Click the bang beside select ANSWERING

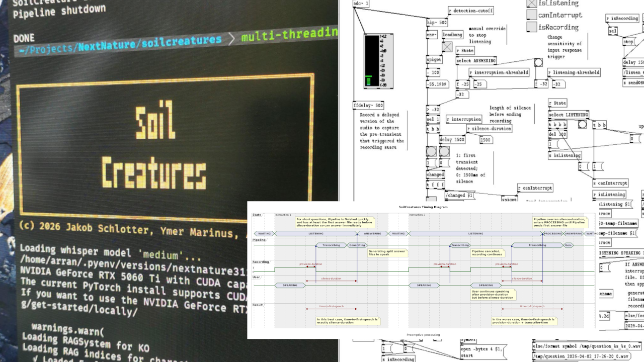[538, 63]
